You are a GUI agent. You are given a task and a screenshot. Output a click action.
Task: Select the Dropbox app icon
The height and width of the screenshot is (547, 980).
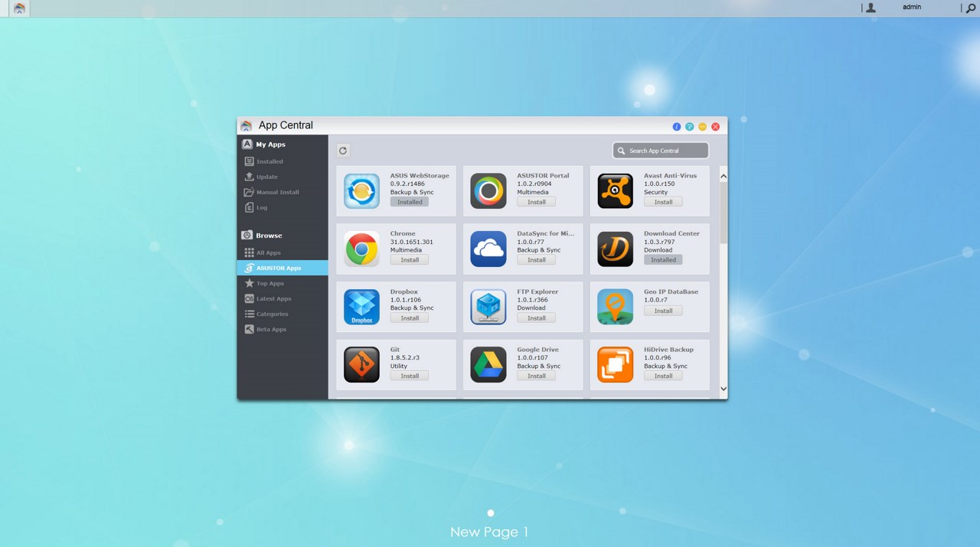click(x=361, y=307)
